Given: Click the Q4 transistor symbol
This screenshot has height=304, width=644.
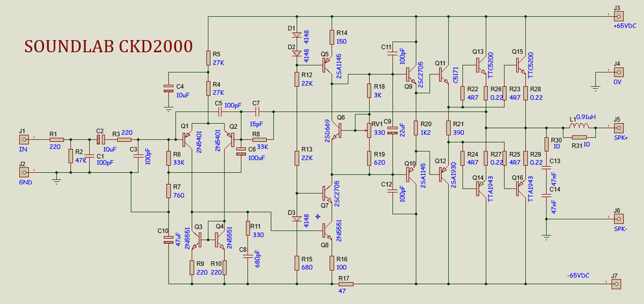Looking at the screenshot, I should (219, 239).
